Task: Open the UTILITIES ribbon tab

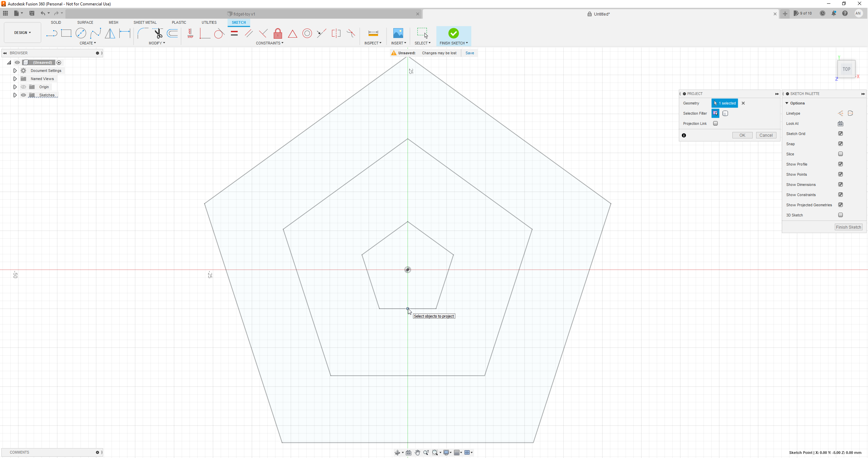Action: pos(209,22)
